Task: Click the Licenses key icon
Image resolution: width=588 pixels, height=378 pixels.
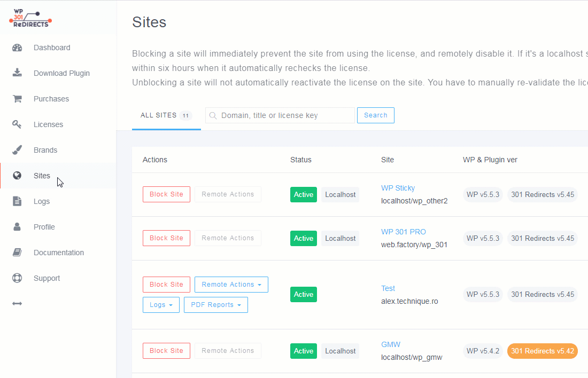Action: (17, 124)
